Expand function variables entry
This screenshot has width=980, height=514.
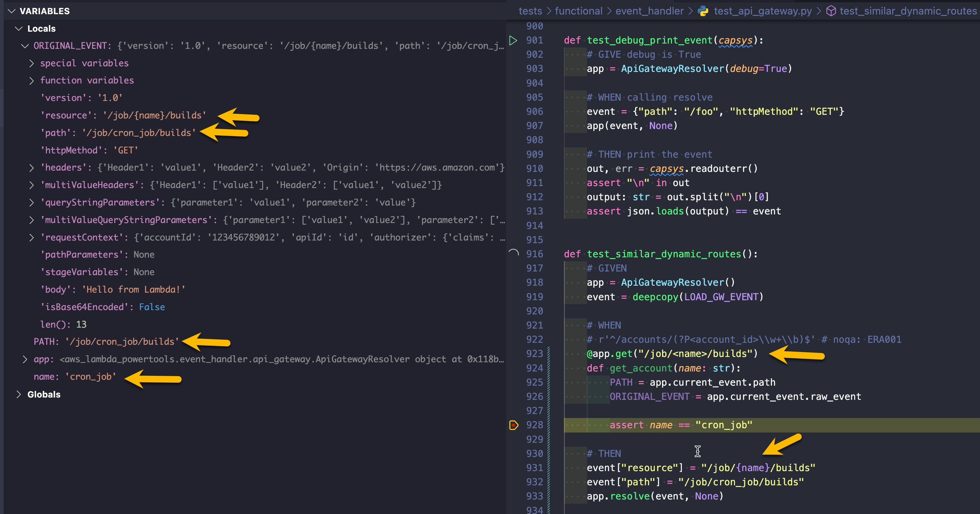coord(32,80)
